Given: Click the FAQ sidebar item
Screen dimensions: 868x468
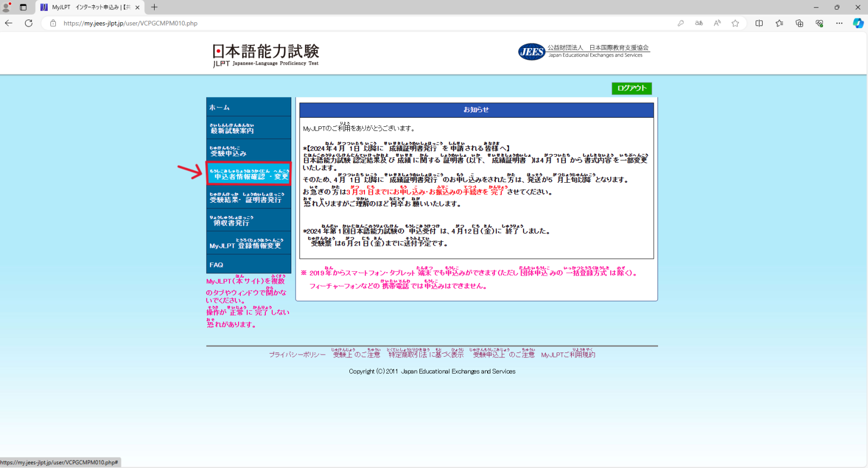Looking at the screenshot, I should [x=248, y=265].
